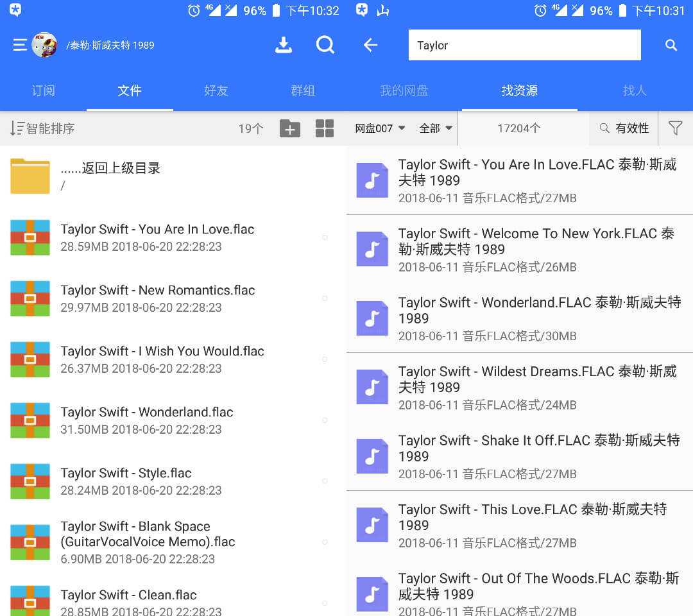Switch to the 好友 tab
Viewport: 693px width, 616px height.
click(216, 90)
